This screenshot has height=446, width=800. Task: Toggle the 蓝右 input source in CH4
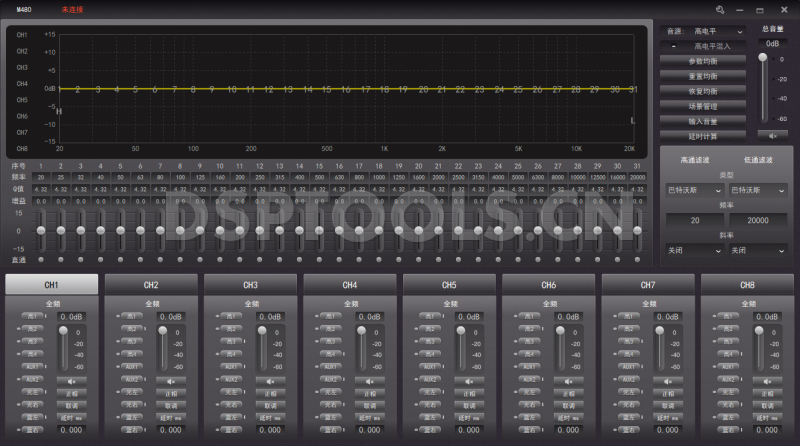(331, 430)
